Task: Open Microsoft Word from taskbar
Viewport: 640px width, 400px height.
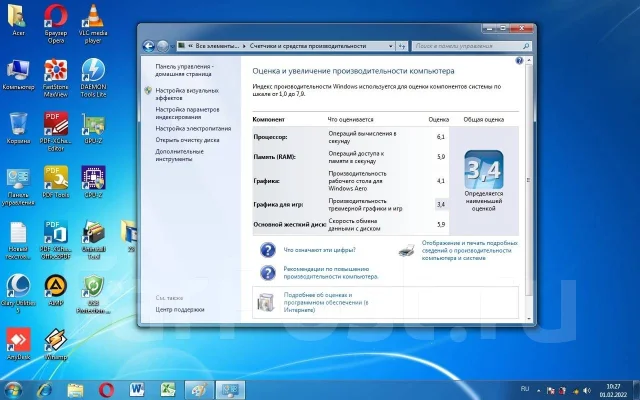Action: coord(137,390)
